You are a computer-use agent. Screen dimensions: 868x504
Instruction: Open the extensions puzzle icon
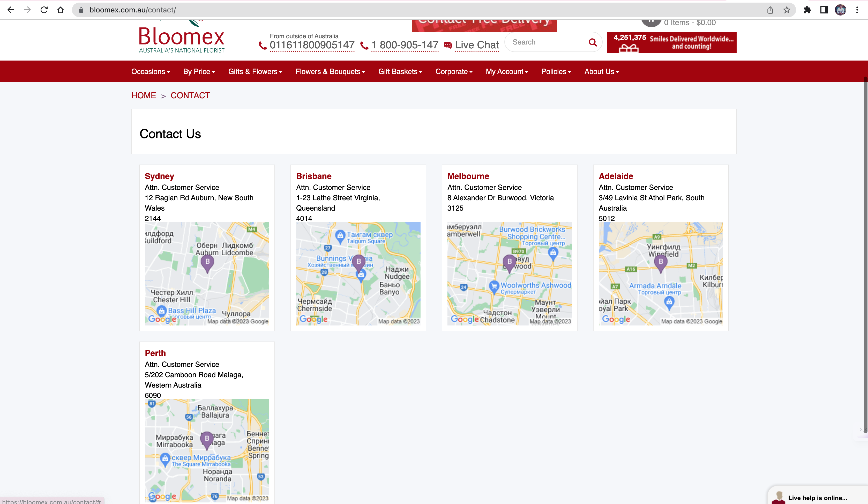click(807, 10)
